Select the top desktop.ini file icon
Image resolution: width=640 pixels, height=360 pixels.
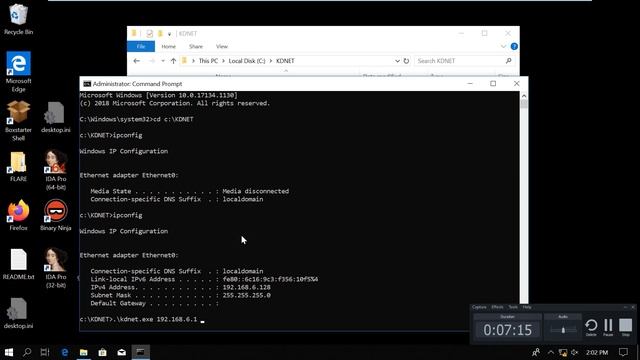point(56,117)
